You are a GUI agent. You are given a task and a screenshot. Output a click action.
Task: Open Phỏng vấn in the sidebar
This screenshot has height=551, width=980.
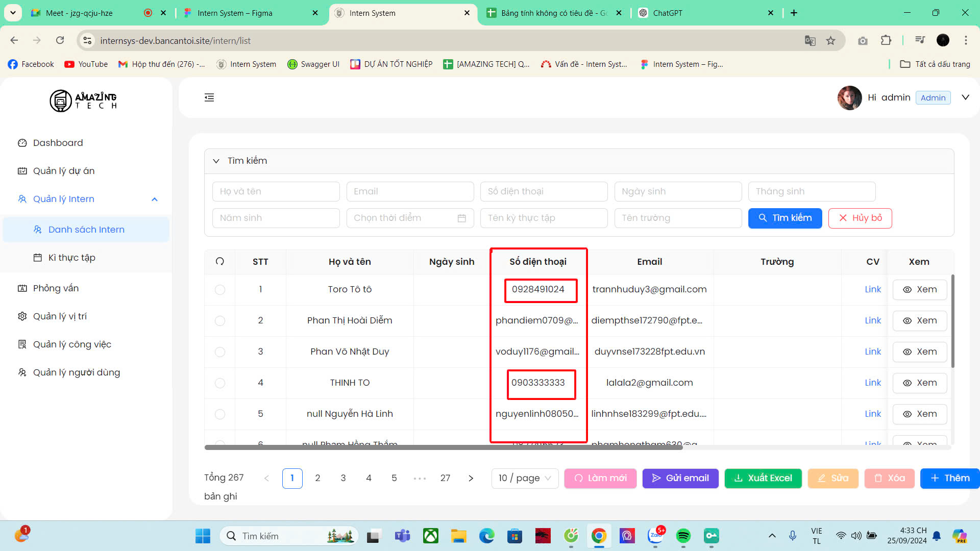tap(56, 288)
